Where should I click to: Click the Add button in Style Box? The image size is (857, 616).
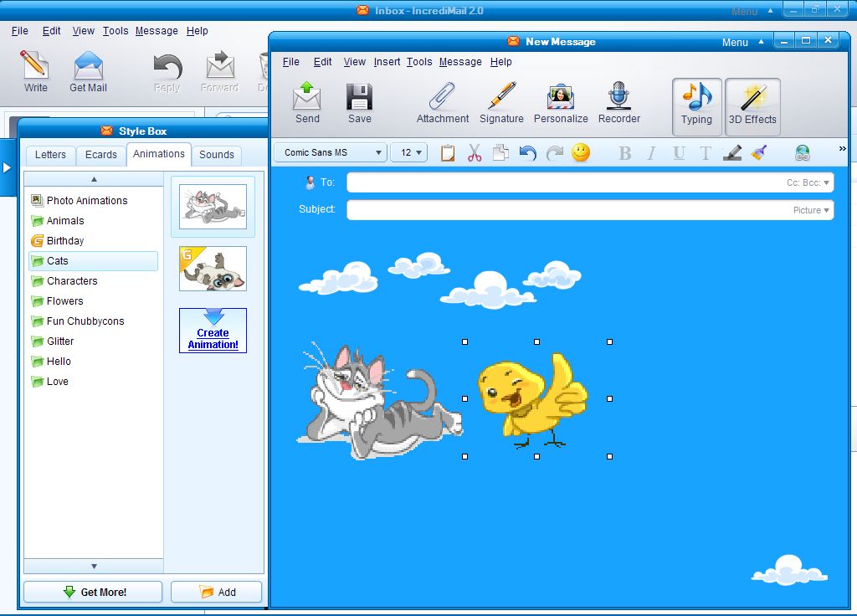(x=217, y=592)
